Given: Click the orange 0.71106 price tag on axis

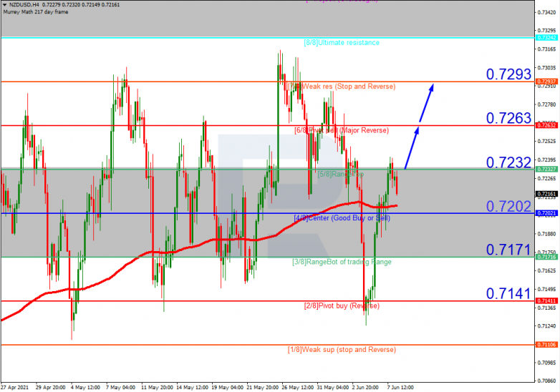Looking at the screenshot, I should [x=546, y=345].
